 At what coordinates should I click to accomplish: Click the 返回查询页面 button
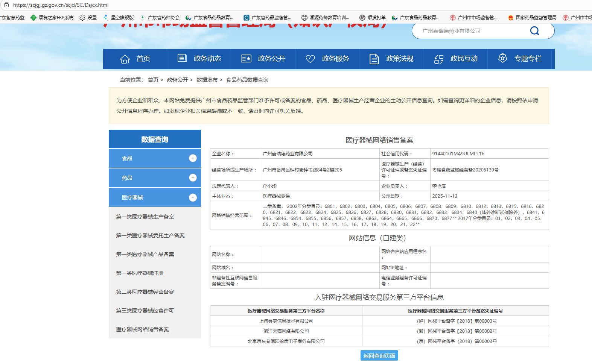[379, 356]
